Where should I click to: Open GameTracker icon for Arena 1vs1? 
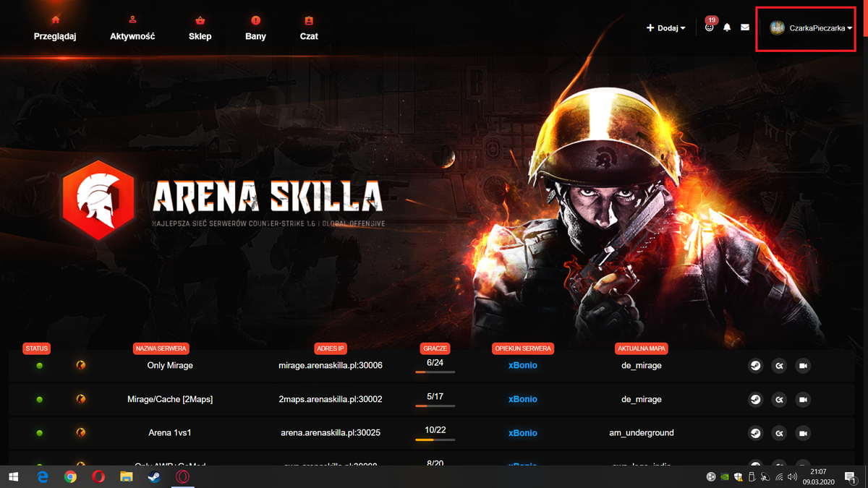tap(779, 433)
